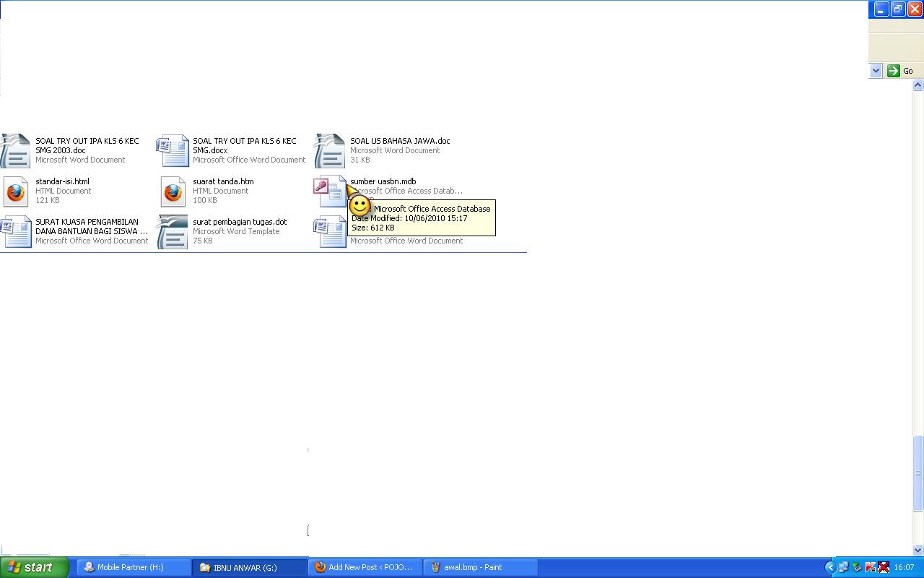Open Add New Post Firefox taskbar item
This screenshot has width=924, height=578.
pos(365,567)
